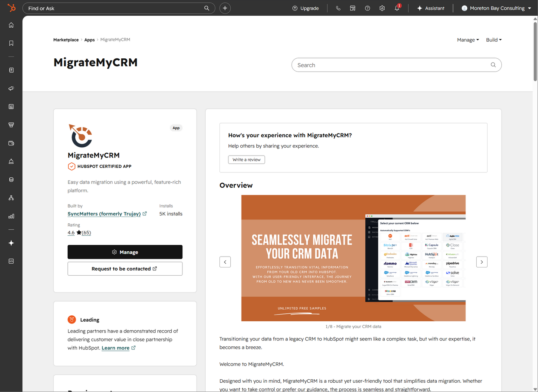Show the next carousel slide

tap(482, 262)
